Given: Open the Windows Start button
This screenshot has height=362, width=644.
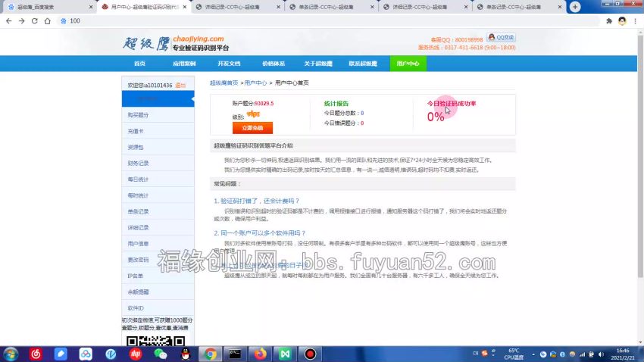Looking at the screenshot, I should pos(11,354).
